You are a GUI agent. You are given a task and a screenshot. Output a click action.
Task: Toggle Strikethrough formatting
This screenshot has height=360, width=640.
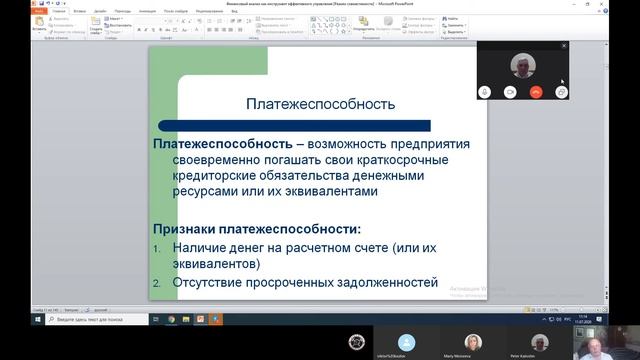167,30
